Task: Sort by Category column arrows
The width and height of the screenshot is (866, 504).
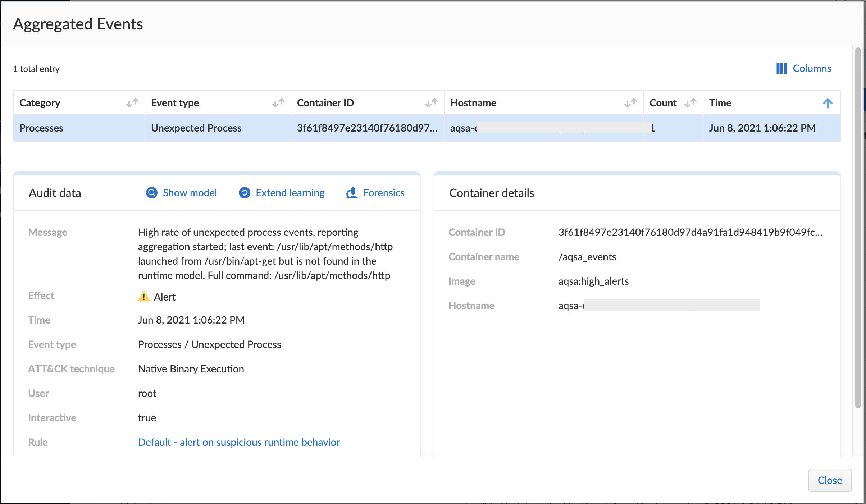Action: click(x=132, y=103)
